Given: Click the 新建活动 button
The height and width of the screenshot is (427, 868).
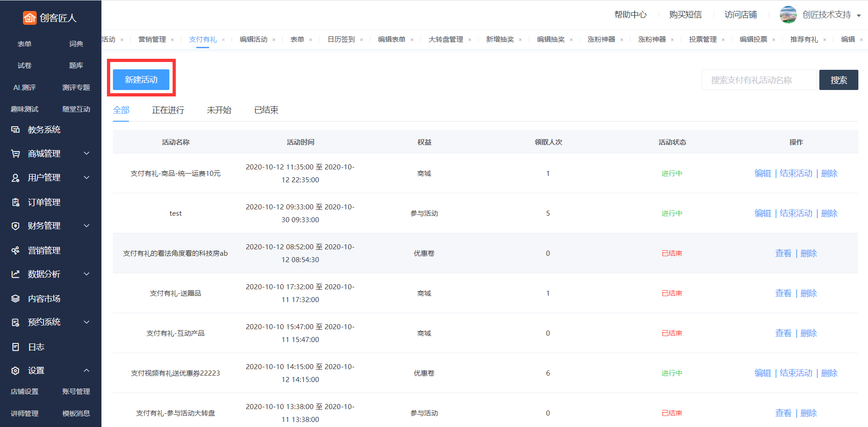Looking at the screenshot, I should click(141, 80).
